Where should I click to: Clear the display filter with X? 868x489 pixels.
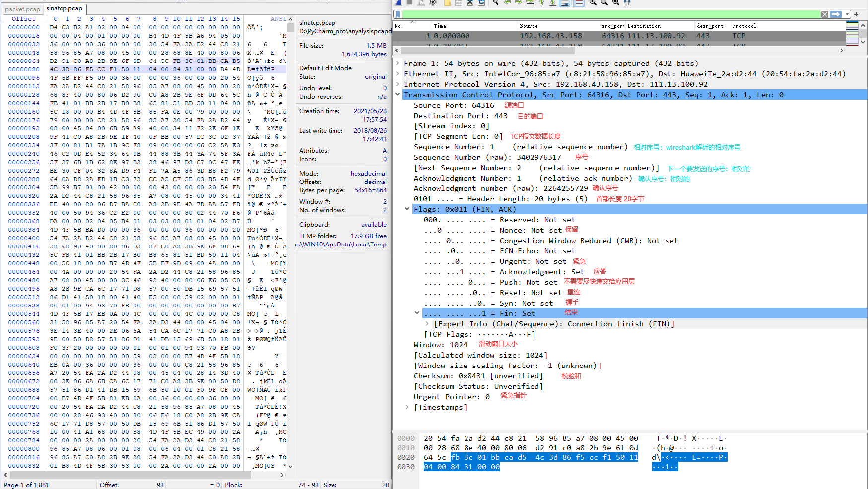pos(825,14)
